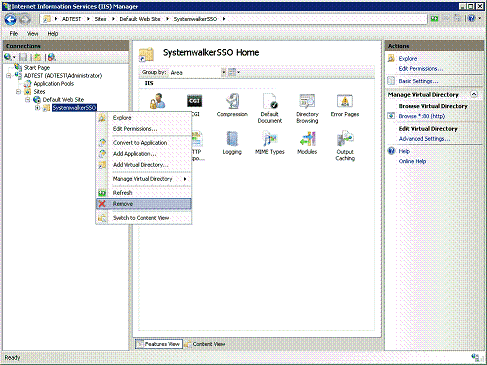
Task: Open the Help menu in menu bar
Action: click(x=53, y=33)
